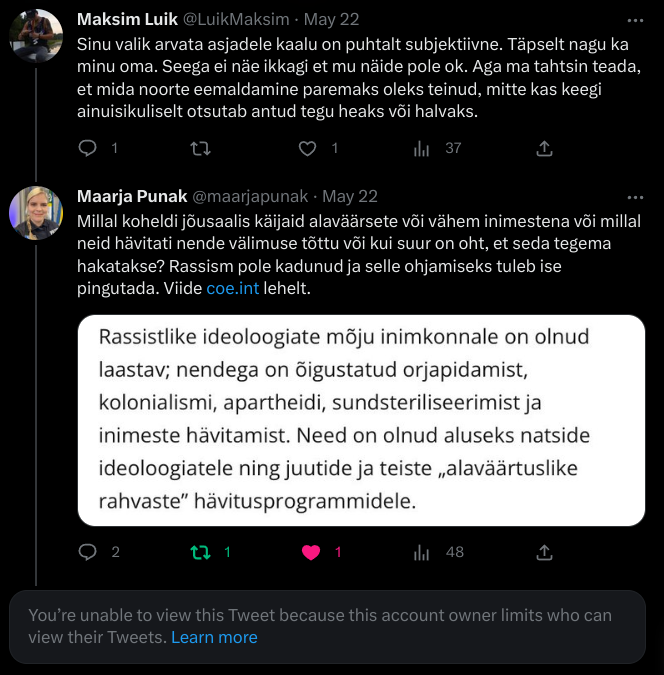Reply to Maarja Punak's tweet
This screenshot has height=675, width=664.
(x=88, y=552)
